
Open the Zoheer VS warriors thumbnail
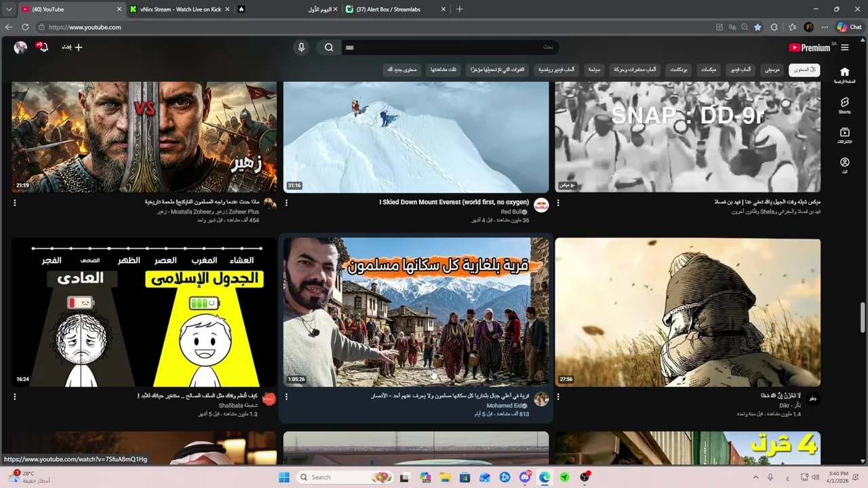click(144, 138)
